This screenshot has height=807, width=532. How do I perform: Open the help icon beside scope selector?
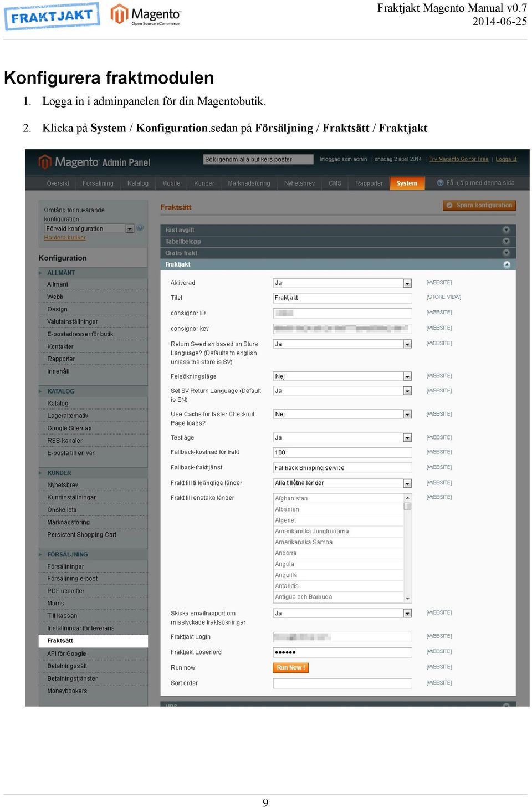tap(140, 228)
